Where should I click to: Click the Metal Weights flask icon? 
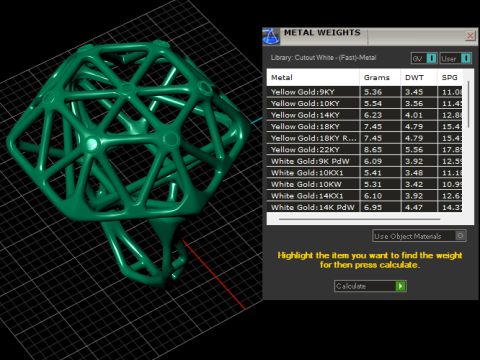pos(271,36)
